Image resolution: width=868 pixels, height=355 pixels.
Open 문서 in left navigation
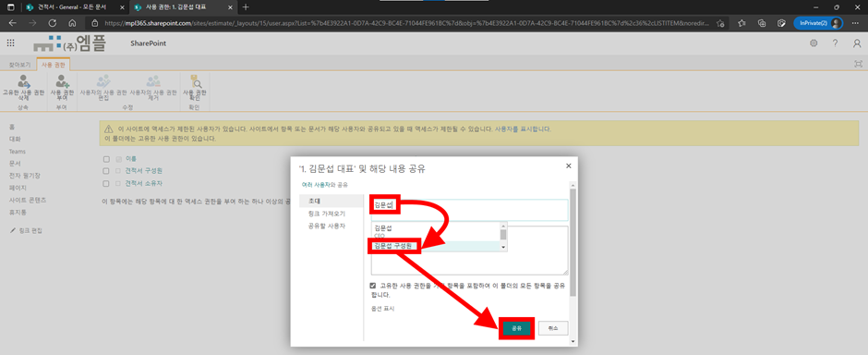(x=15, y=164)
